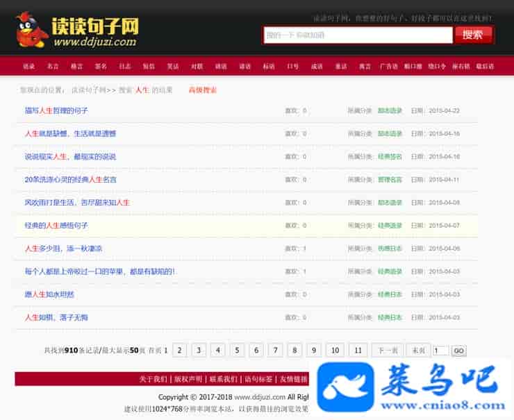The height and width of the screenshot is (420, 514).
Task: Click the 读读句子网 site title logo
Action: pyautogui.click(x=94, y=26)
